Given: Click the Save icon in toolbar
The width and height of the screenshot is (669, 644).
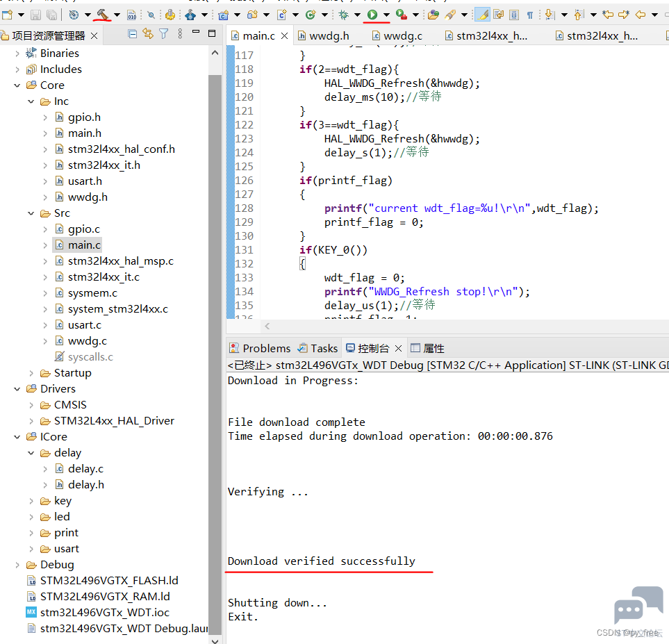Looking at the screenshot, I should (x=36, y=15).
